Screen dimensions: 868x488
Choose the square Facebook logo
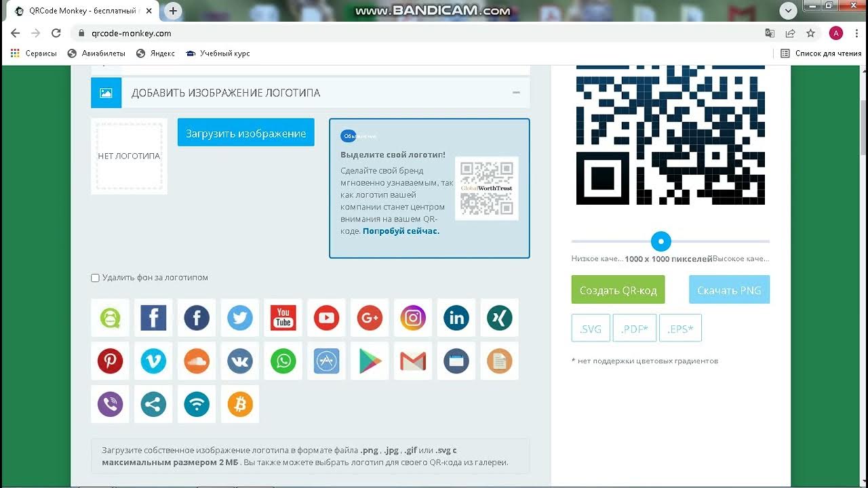click(x=153, y=318)
